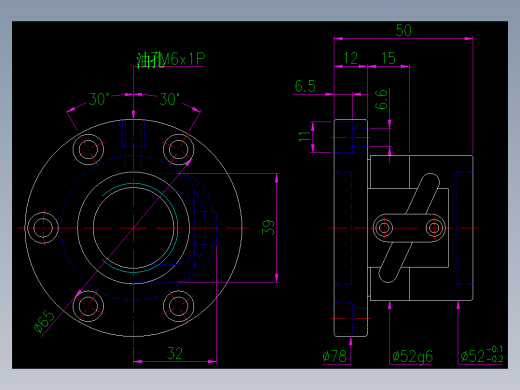Select the M6x1P oil hole annotation

point(171,60)
